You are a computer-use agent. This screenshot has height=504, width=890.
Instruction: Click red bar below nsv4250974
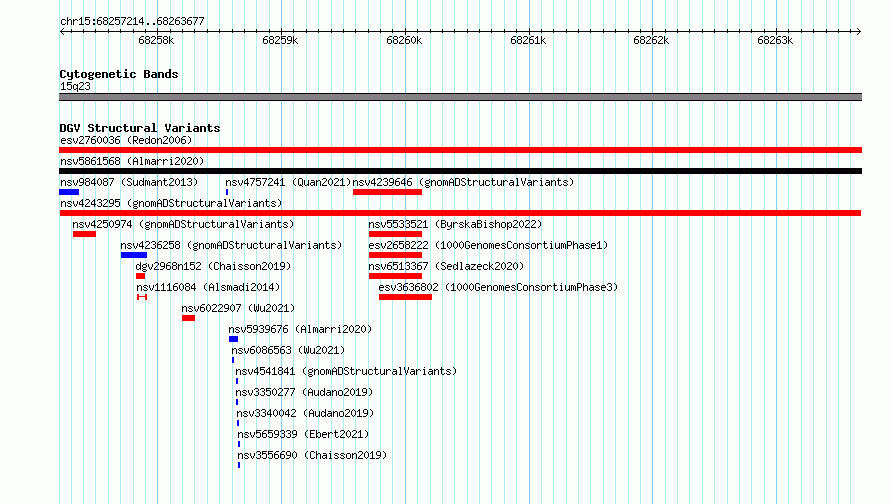pos(84,234)
